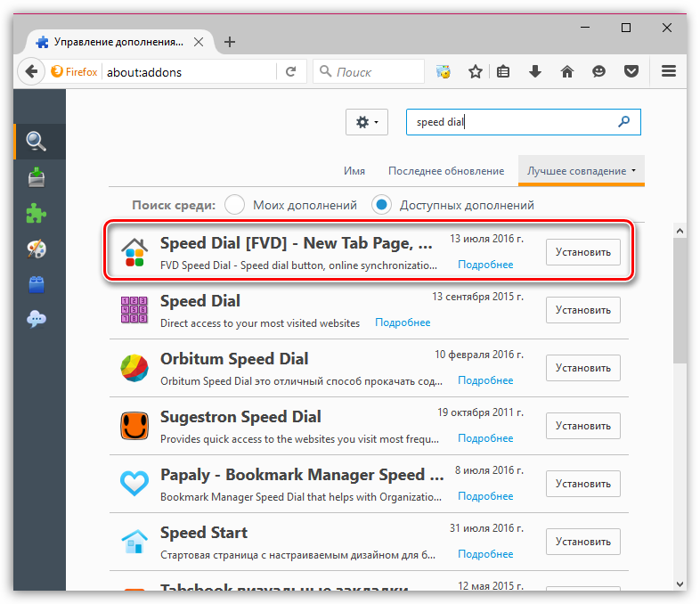The image size is (700, 604).
Task: Open the Hello chat smiley icon
Action: pos(598,71)
